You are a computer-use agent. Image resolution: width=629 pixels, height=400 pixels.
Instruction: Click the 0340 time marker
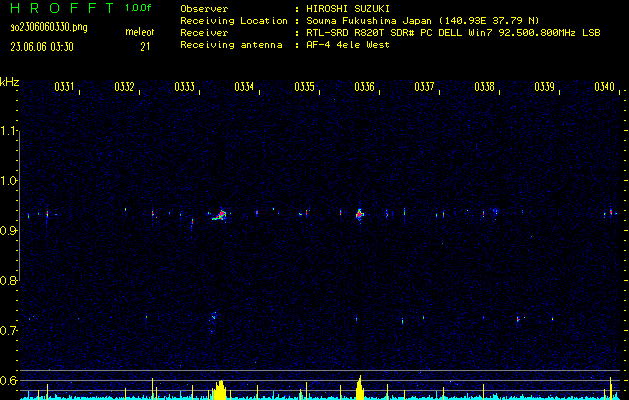point(604,88)
